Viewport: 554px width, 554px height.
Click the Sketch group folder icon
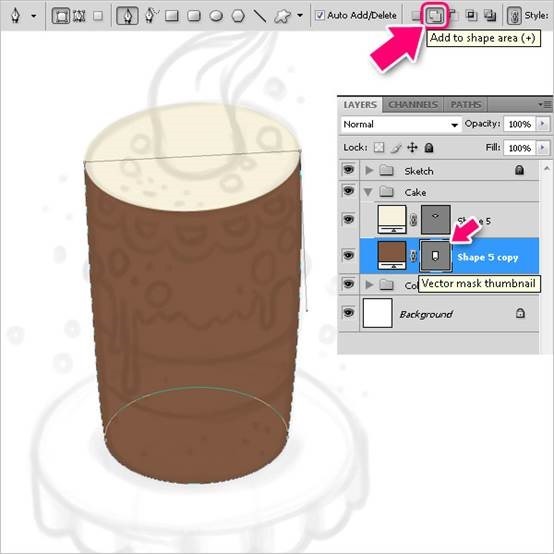(x=386, y=171)
